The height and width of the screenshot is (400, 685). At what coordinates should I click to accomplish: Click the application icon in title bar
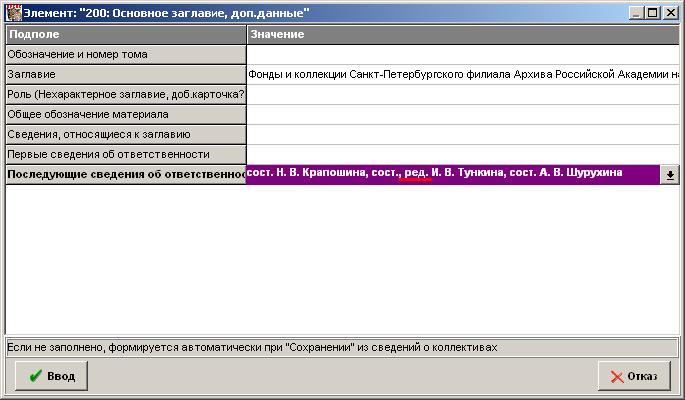tap(14, 13)
